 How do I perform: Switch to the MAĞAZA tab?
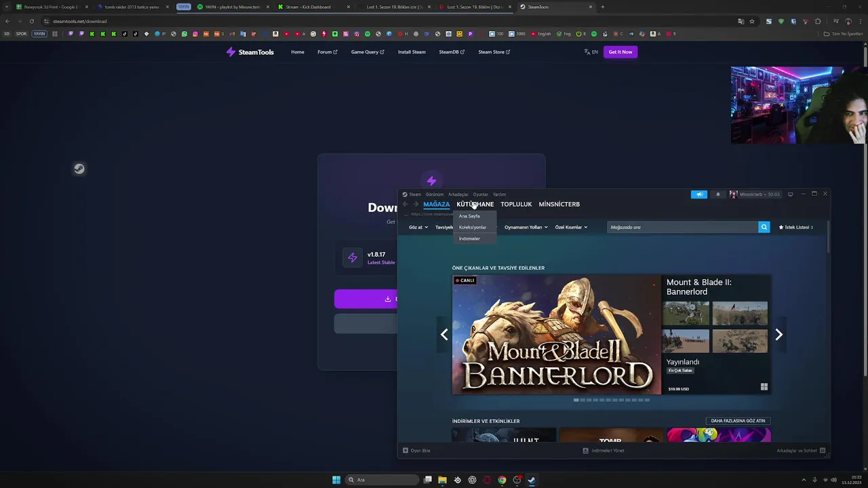pos(437,204)
